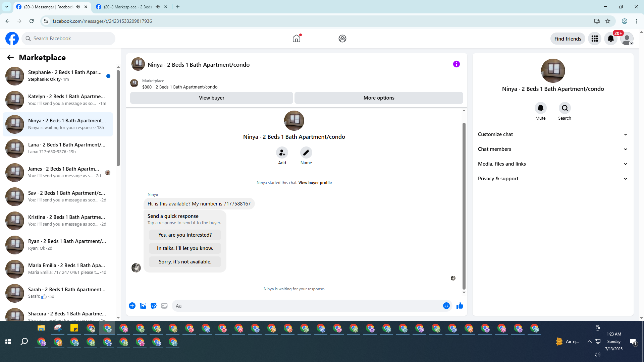Image resolution: width=644 pixels, height=362 pixels.
Task: Switch to the Marketplace browser tab
Action: coord(127,7)
